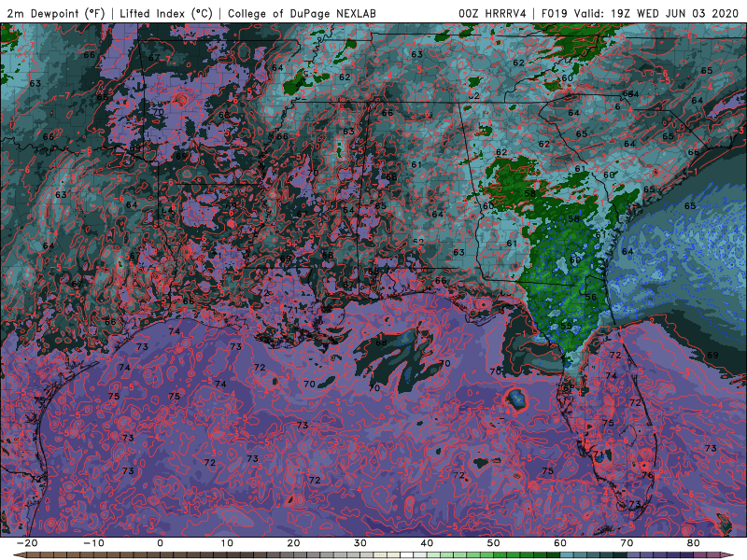The height and width of the screenshot is (560, 747).
Task: Click the '00Z HRRRV4' model run label
Action: point(492,14)
